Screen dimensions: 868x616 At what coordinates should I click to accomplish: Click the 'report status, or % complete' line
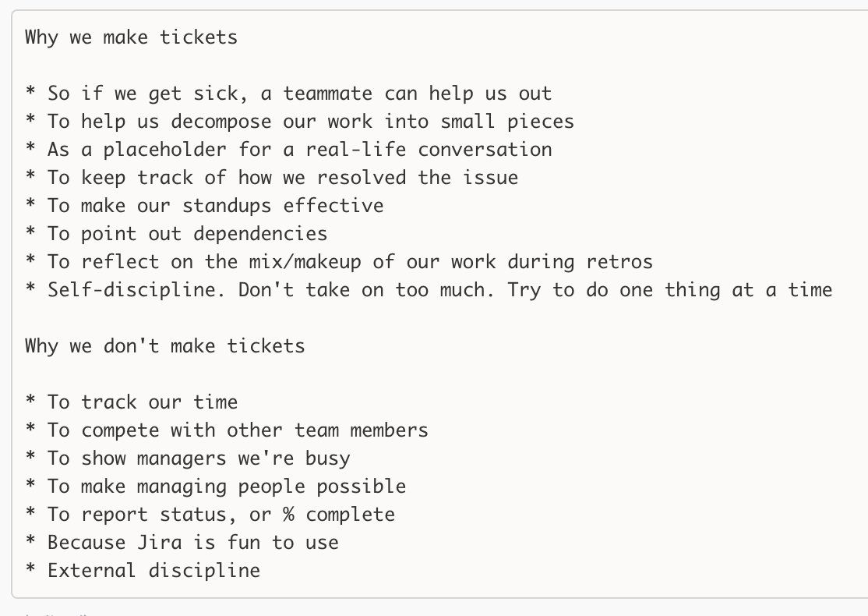210,514
